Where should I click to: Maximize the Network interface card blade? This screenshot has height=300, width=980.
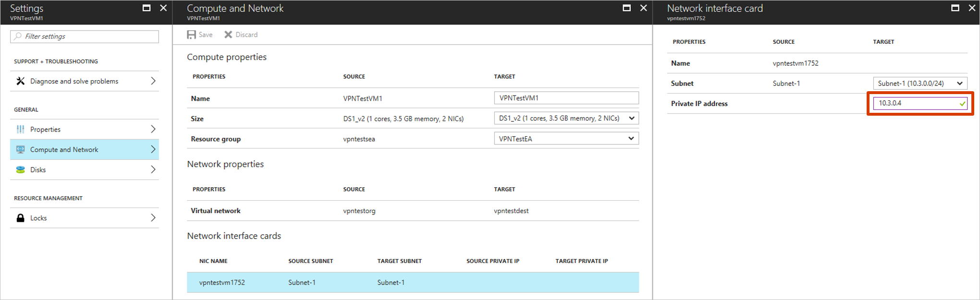click(955, 8)
